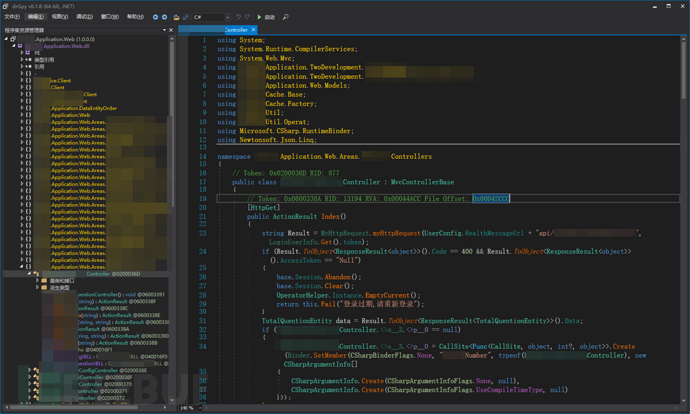Click the save all icon in toolbar

click(186, 17)
